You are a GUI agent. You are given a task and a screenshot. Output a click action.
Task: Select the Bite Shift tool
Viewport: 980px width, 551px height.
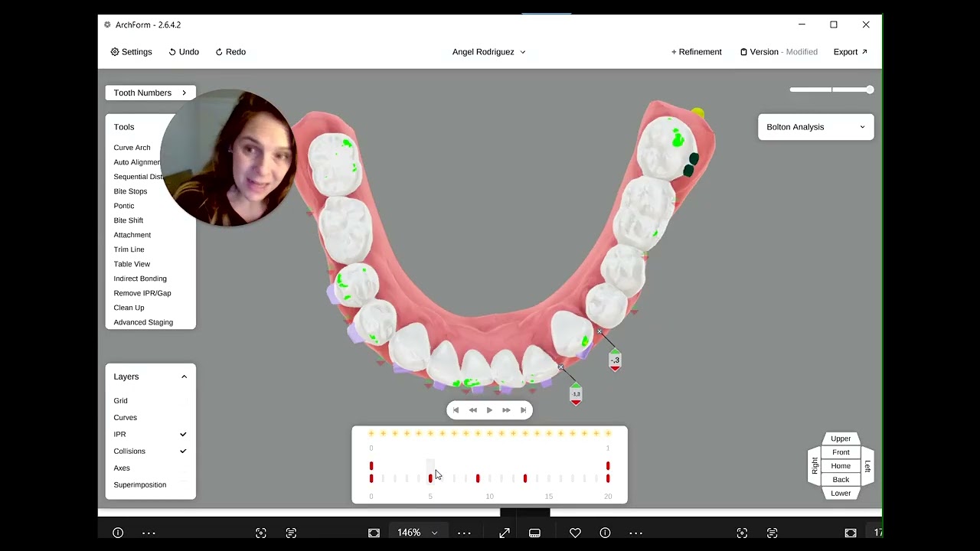[129, 220]
